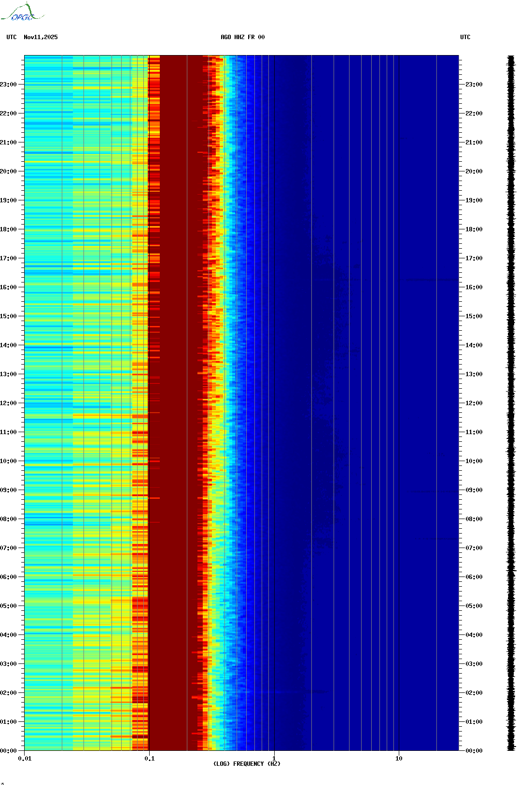Click the 06:00 label on the left axis
The width and height of the screenshot is (532, 789).
pos(8,577)
